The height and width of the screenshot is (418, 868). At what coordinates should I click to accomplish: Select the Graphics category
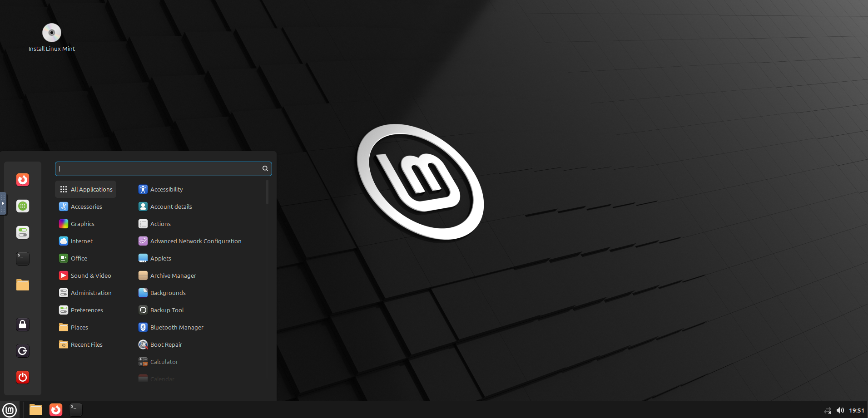point(86,224)
